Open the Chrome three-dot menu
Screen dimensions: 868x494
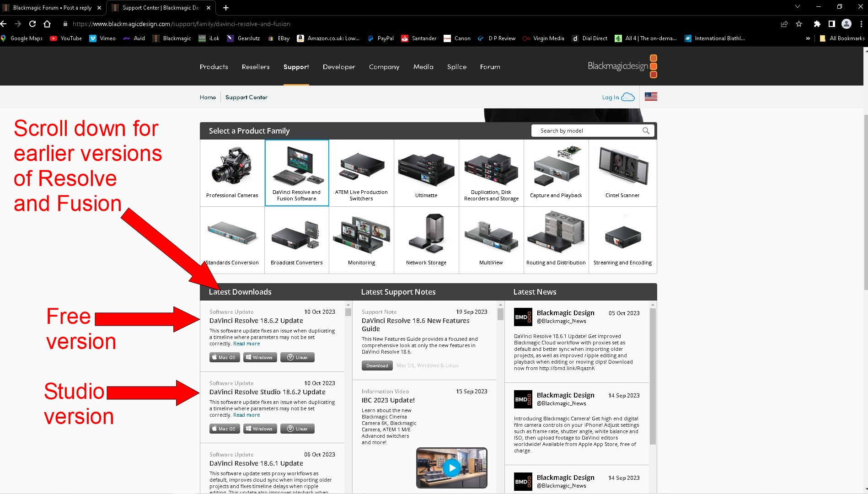point(861,24)
